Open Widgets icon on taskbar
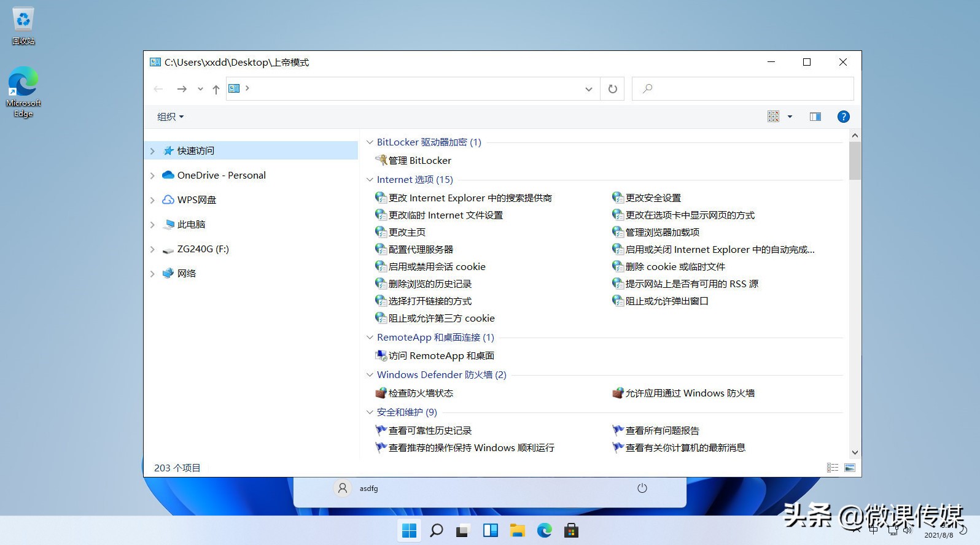980x545 pixels. click(x=490, y=530)
